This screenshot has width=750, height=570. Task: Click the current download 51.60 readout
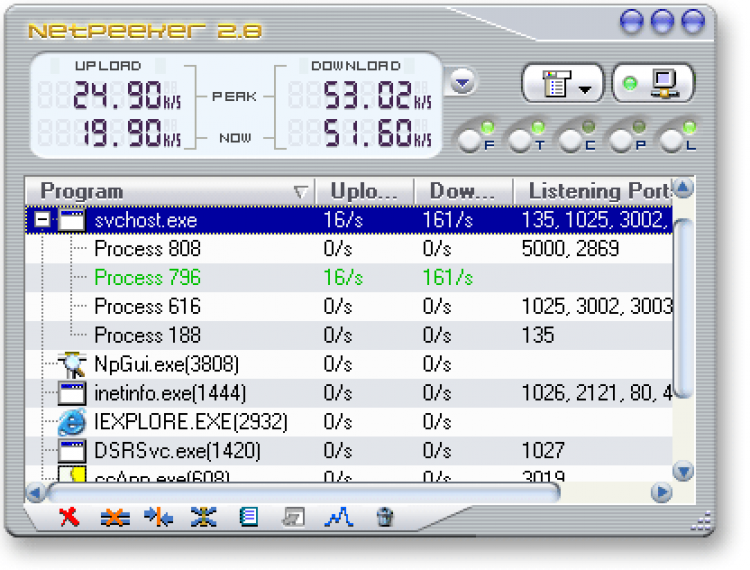(377, 133)
